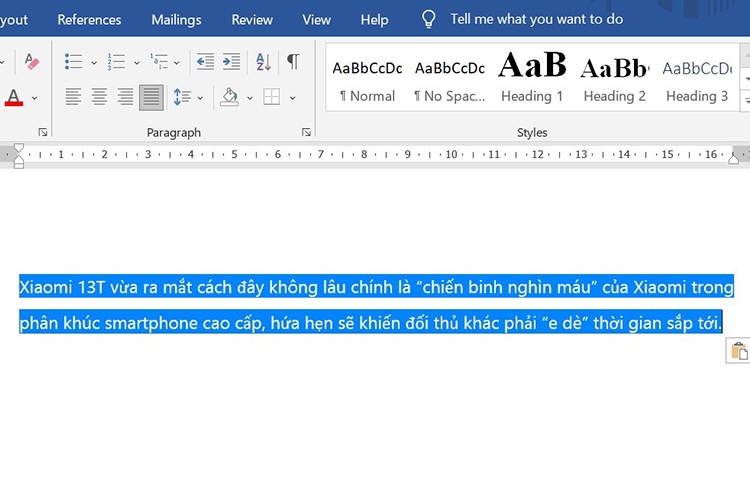The image size is (750, 500).
Task: Decrease paragraph indent
Action: click(205, 62)
